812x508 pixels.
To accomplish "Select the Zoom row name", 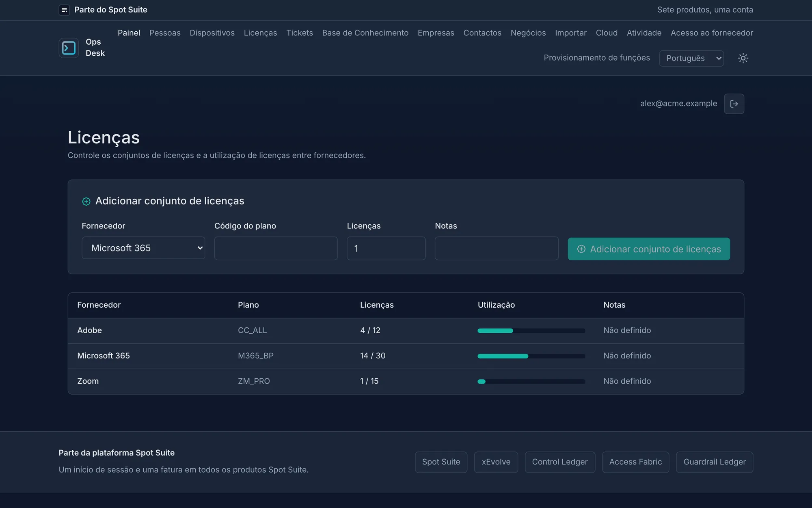I will [x=88, y=381].
